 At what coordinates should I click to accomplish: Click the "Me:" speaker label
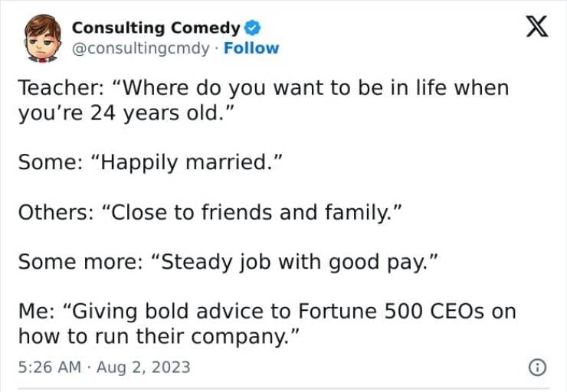(x=34, y=312)
